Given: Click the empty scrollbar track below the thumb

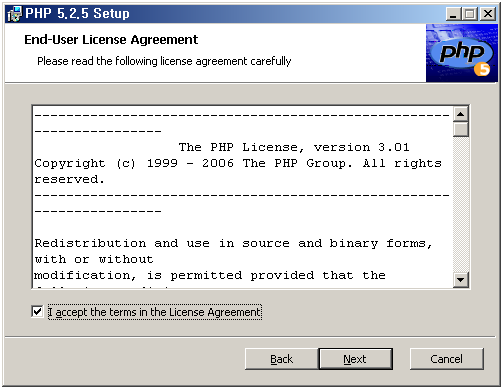Looking at the screenshot, I should (461, 204).
